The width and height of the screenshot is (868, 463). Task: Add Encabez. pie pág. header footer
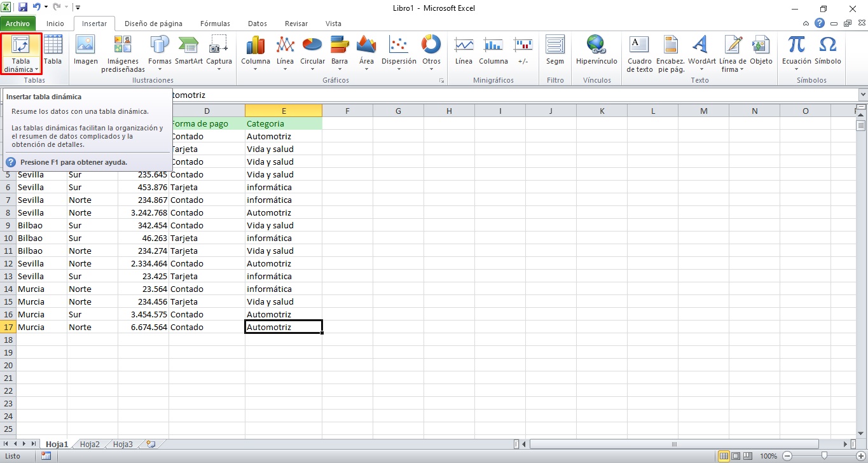click(x=670, y=54)
